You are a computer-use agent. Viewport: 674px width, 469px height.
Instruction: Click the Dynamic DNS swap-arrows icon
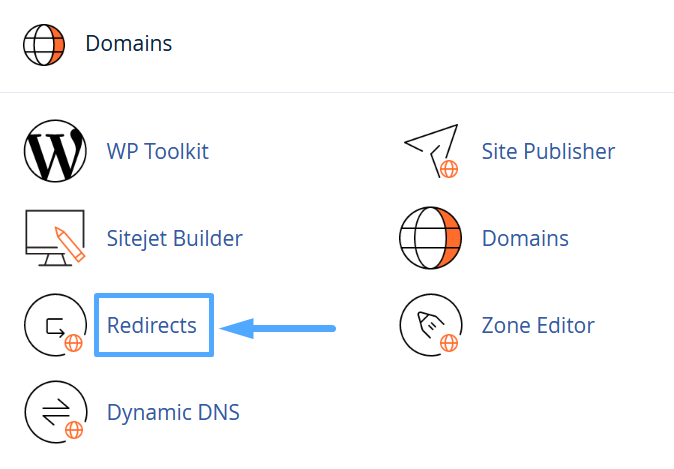(53, 412)
